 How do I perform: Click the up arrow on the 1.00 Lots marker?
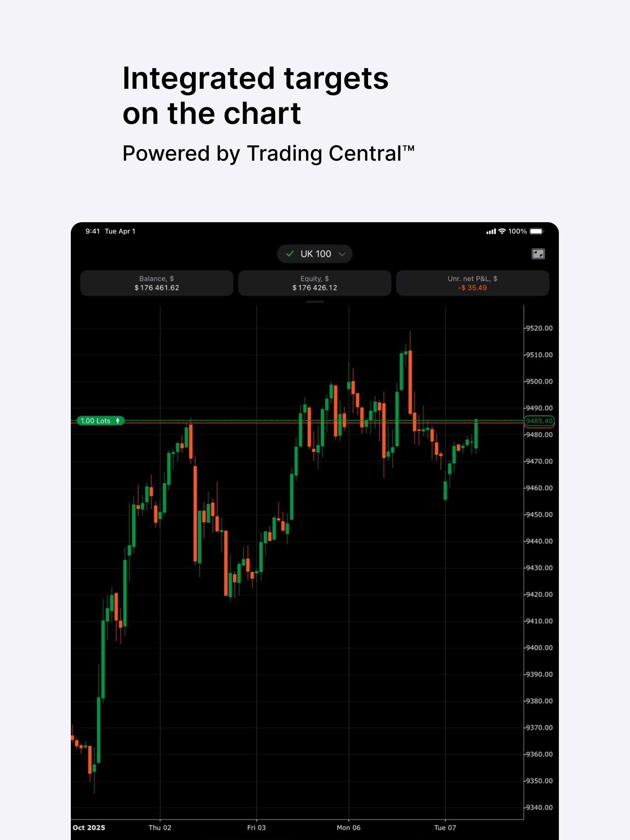click(x=118, y=421)
